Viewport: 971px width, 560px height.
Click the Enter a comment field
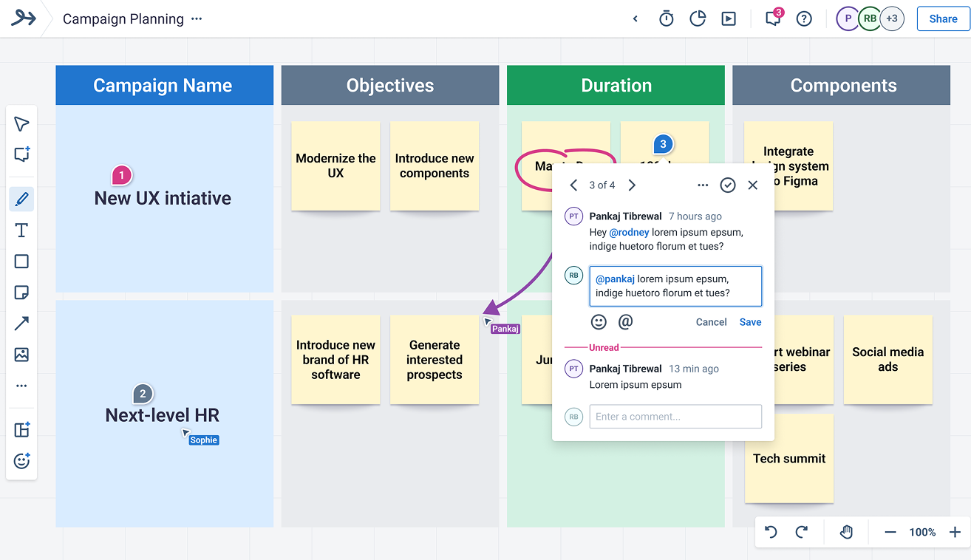coord(675,417)
